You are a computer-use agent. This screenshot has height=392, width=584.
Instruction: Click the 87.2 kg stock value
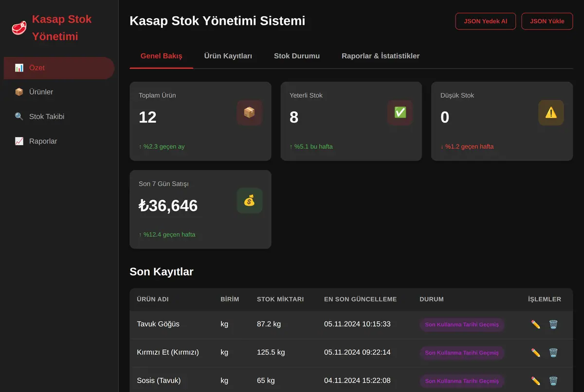pos(269,324)
